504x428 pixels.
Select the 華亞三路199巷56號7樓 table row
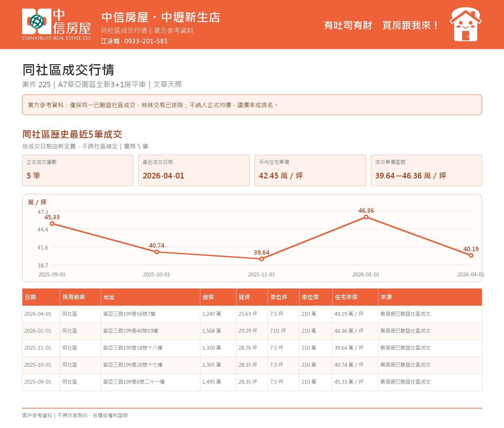click(252, 314)
